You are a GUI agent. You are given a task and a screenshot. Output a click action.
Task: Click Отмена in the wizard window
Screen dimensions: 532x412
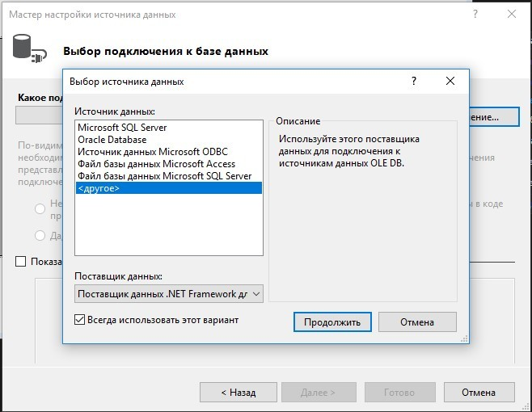coord(479,393)
